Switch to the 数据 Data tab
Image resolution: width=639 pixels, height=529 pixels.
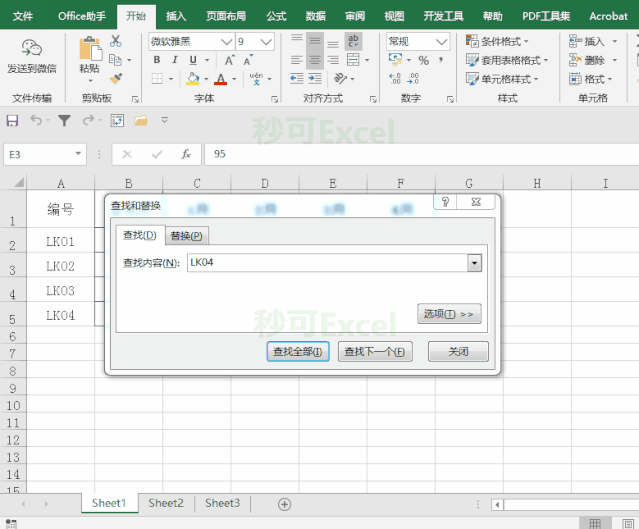click(x=315, y=16)
